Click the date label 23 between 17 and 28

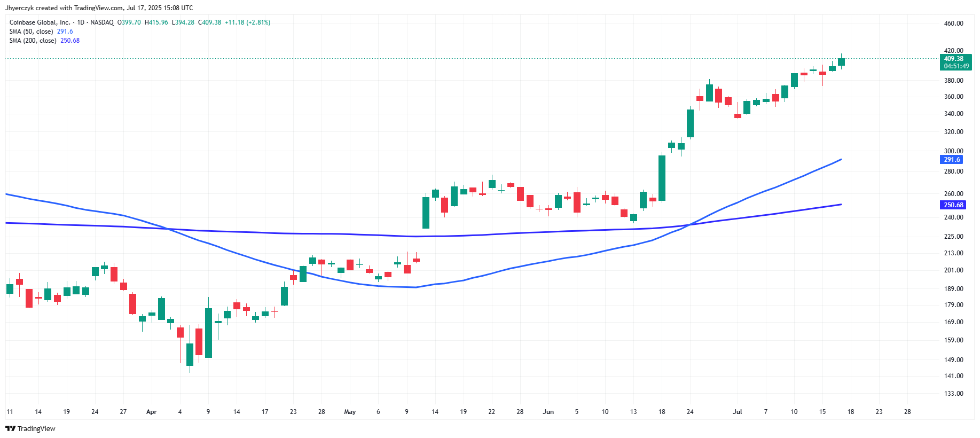(293, 412)
